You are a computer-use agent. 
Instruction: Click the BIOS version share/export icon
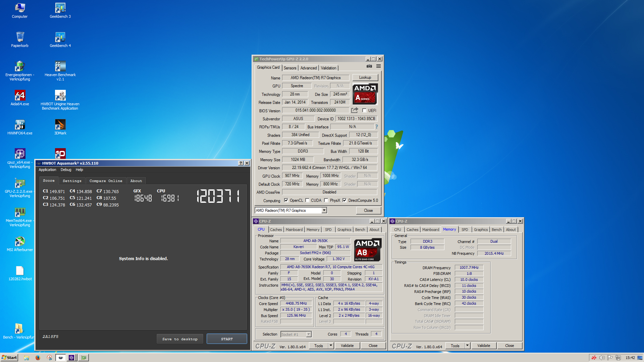tap(355, 110)
